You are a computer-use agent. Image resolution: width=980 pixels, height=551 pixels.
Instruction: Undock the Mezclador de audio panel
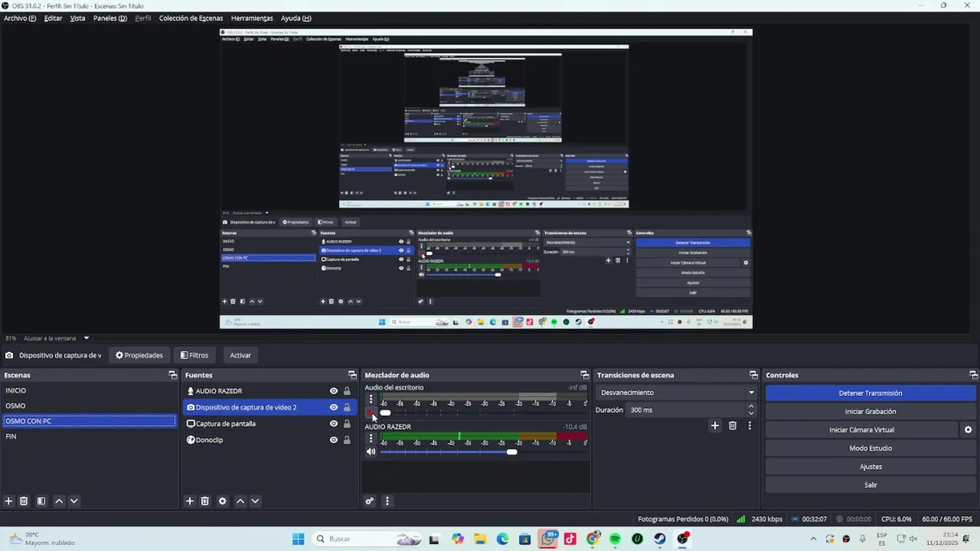(x=585, y=375)
